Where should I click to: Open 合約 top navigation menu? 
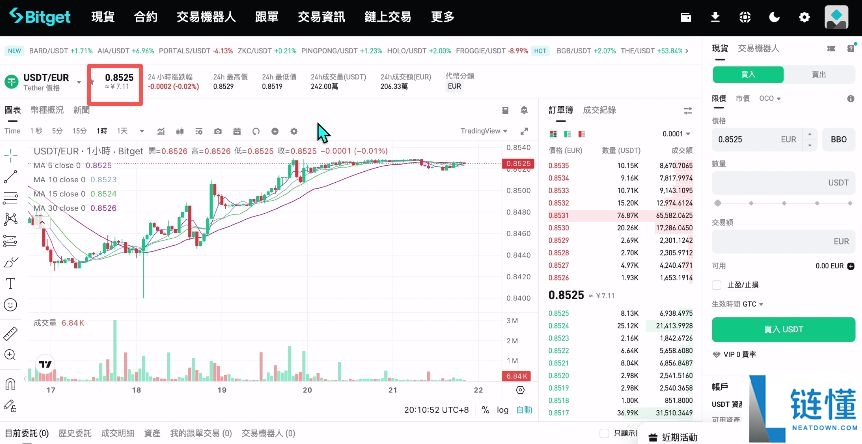146,17
